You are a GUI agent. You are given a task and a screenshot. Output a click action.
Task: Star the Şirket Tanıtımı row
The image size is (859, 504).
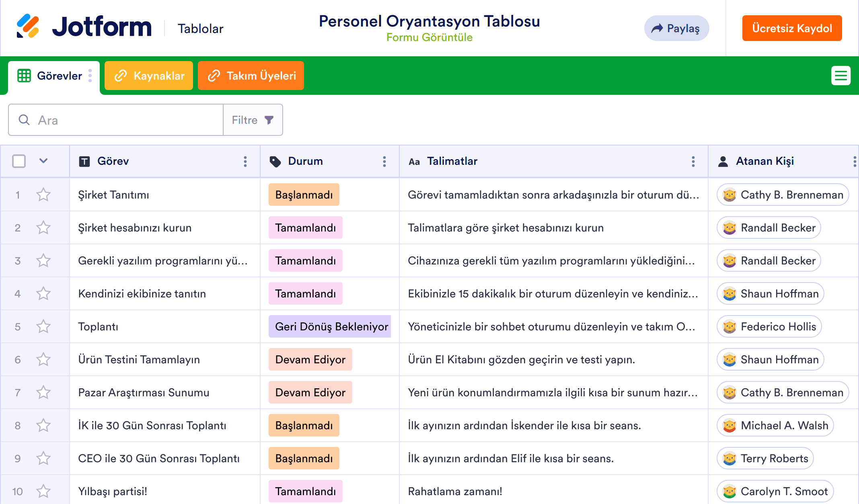click(x=43, y=195)
